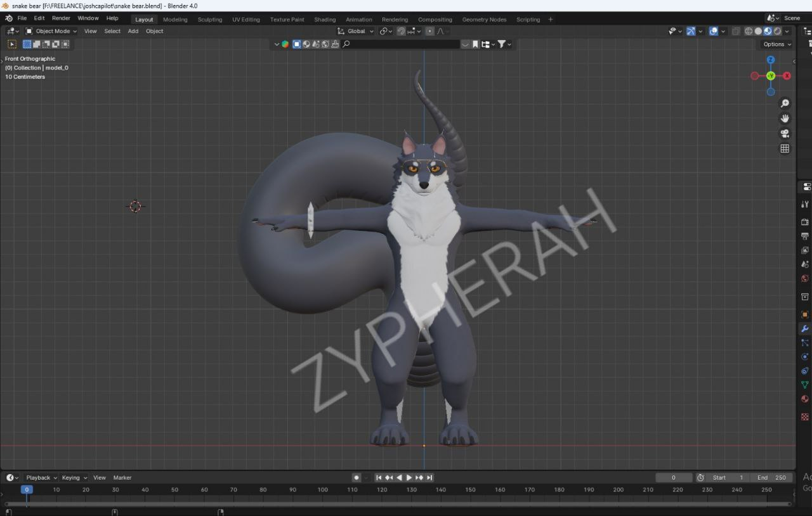Open the timeline Marker menu

[x=122, y=478]
